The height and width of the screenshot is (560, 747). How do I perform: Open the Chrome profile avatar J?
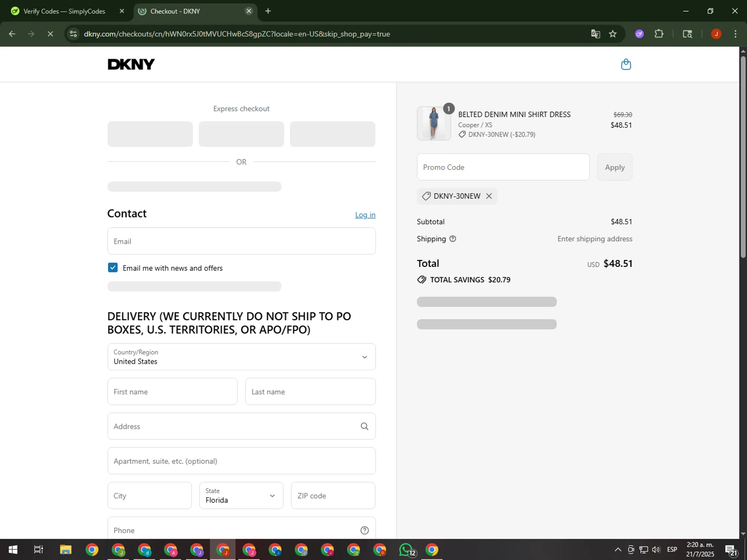pyautogui.click(x=716, y=34)
